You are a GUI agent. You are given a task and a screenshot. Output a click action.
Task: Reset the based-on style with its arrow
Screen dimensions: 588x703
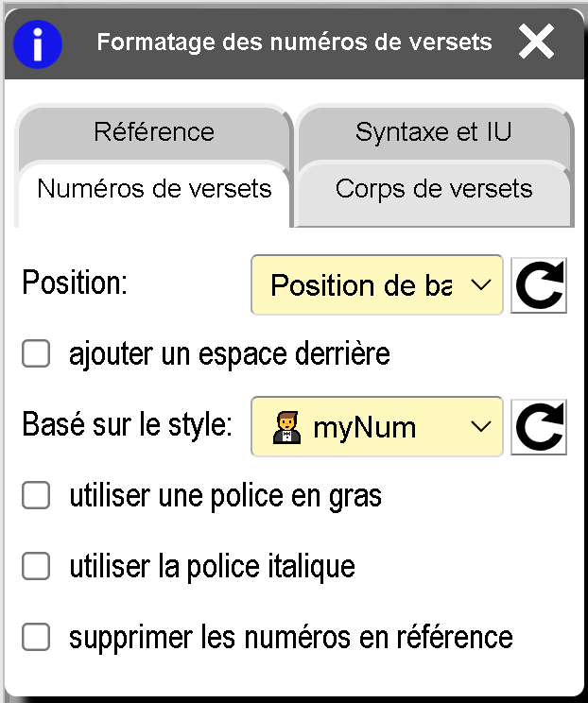tap(539, 427)
